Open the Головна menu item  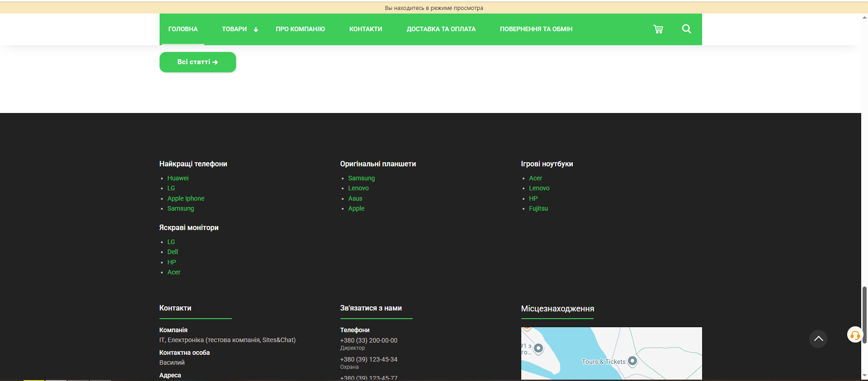tap(183, 29)
